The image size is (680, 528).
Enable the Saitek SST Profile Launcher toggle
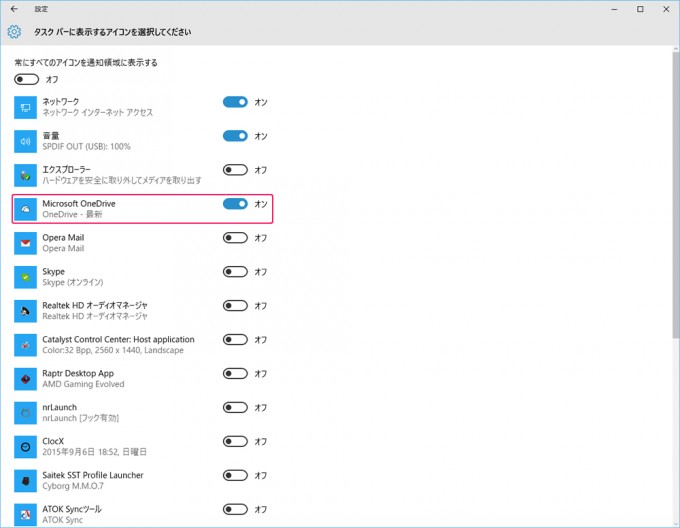click(x=235, y=476)
